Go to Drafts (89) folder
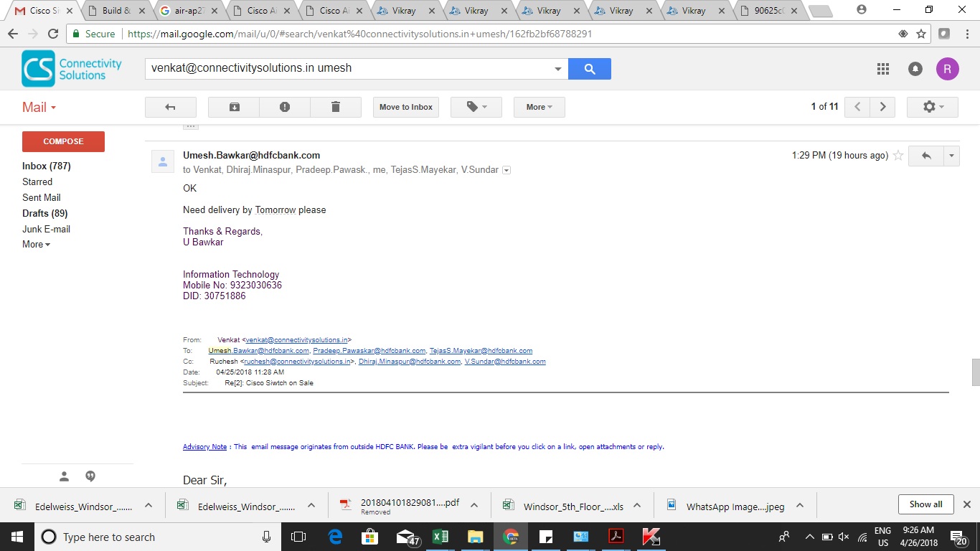 [x=44, y=213]
